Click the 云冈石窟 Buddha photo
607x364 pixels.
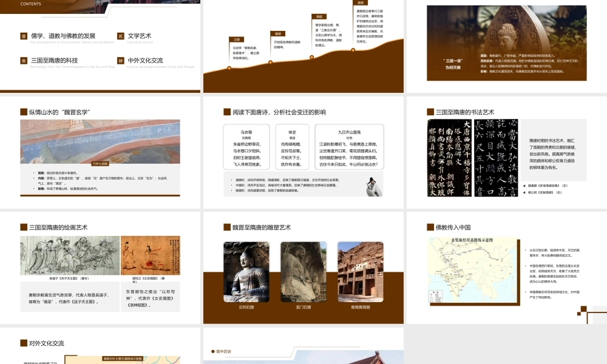click(x=246, y=272)
